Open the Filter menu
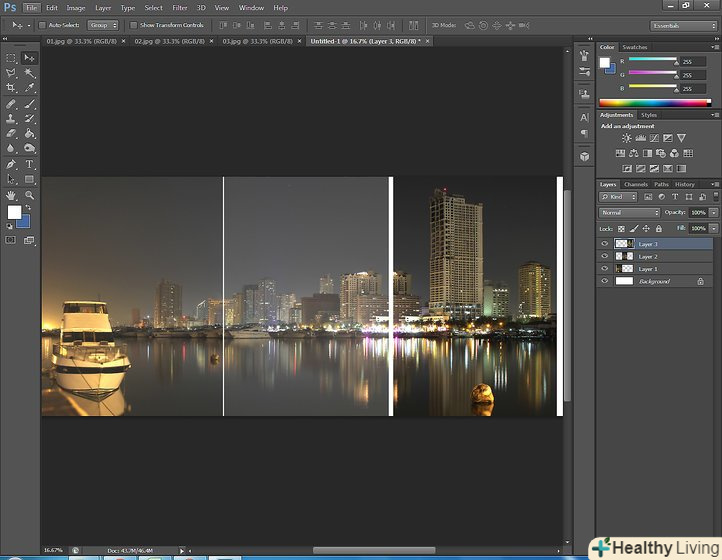This screenshot has height=560, width=722. [179, 8]
